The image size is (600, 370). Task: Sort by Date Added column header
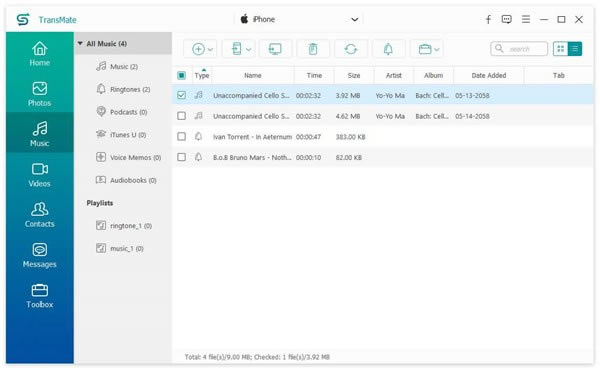point(489,75)
